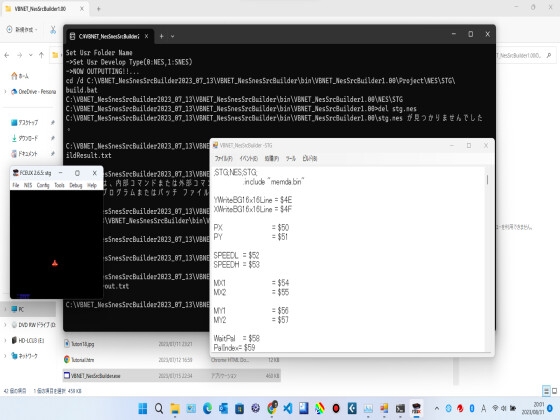
Task: Click search icon in Explorer search box
Action: click(549, 55)
